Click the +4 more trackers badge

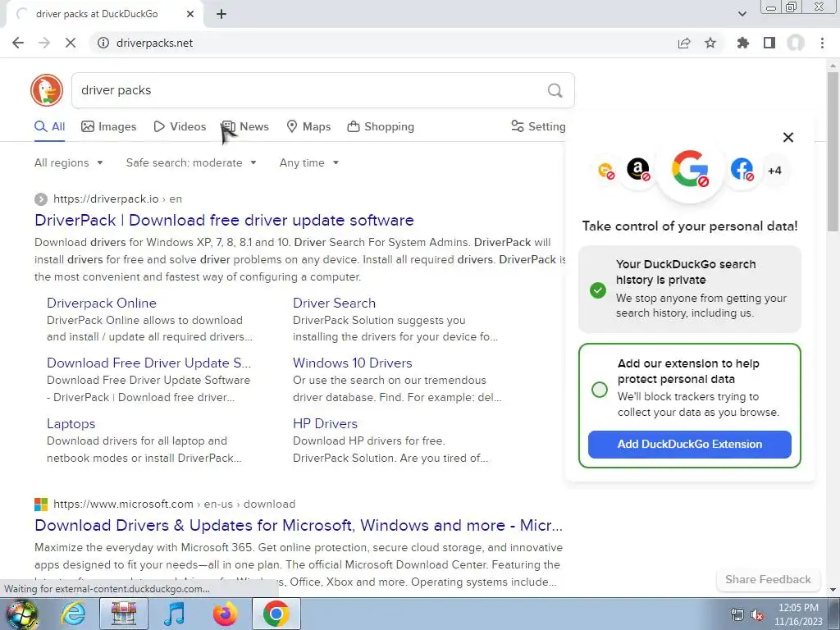click(x=774, y=171)
